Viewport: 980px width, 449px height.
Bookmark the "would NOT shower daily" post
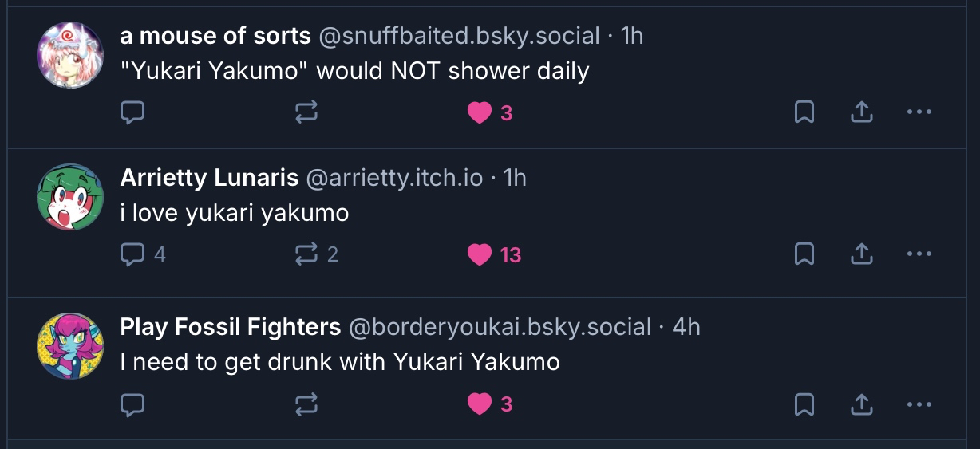[x=804, y=113]
